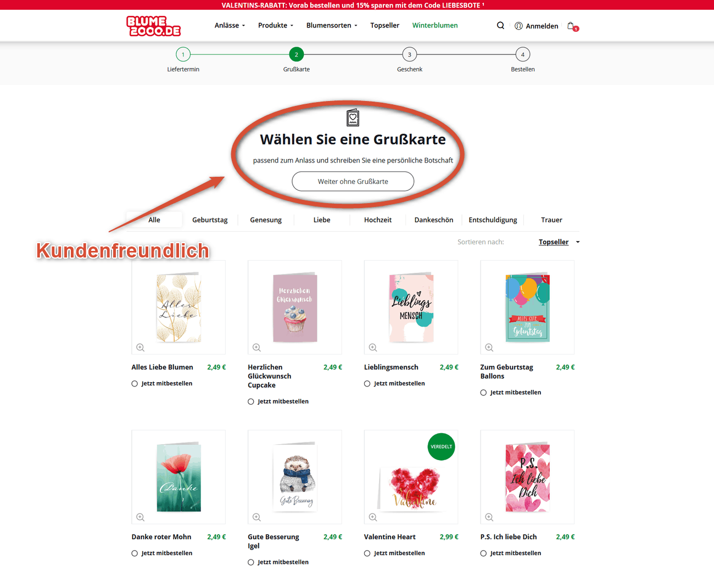Open the Winterblumen link

point(435,25)
